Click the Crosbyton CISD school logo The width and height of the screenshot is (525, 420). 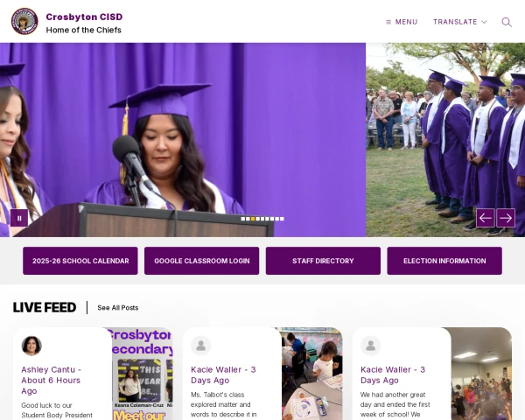(x=24, y=21)
